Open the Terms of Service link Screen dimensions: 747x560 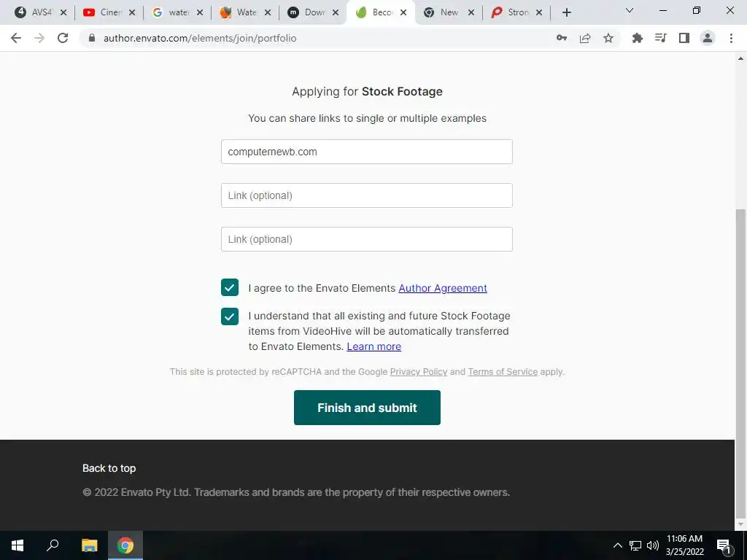tap(503, 372)
